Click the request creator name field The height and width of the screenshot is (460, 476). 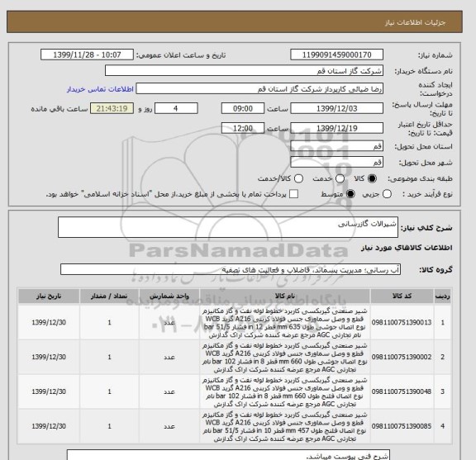tap(259, 89)
